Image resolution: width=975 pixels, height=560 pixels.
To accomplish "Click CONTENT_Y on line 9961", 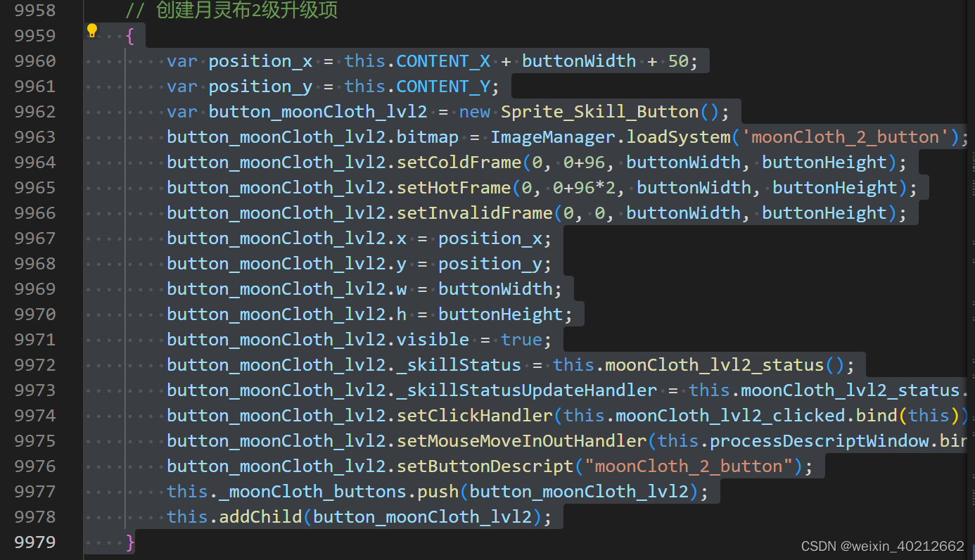I will pos(443,87).
